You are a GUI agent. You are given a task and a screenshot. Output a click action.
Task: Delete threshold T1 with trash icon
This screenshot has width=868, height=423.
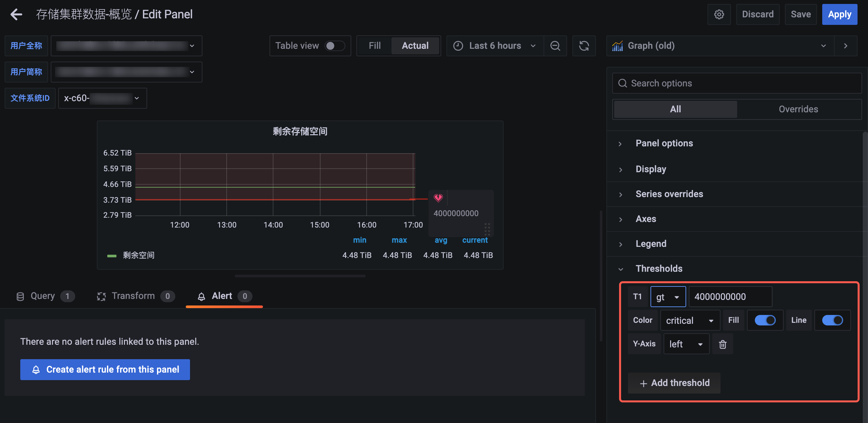722,344
